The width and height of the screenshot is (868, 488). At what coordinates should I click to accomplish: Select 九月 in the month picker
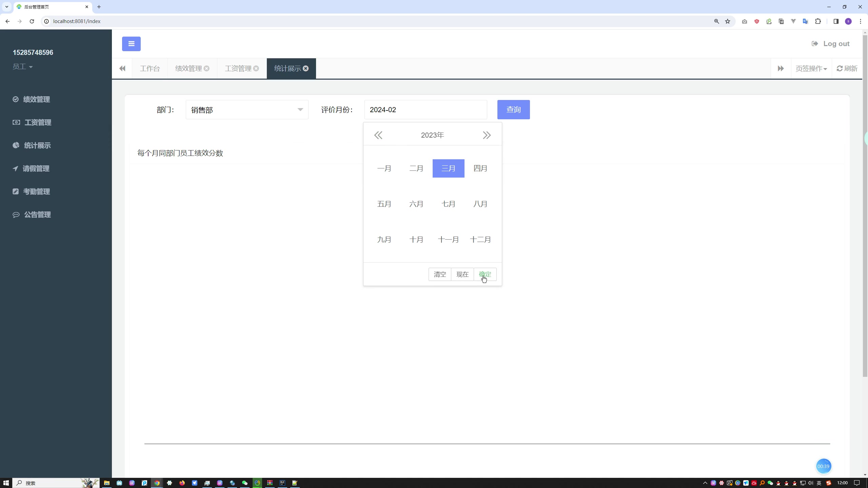(x=384, y=240)
